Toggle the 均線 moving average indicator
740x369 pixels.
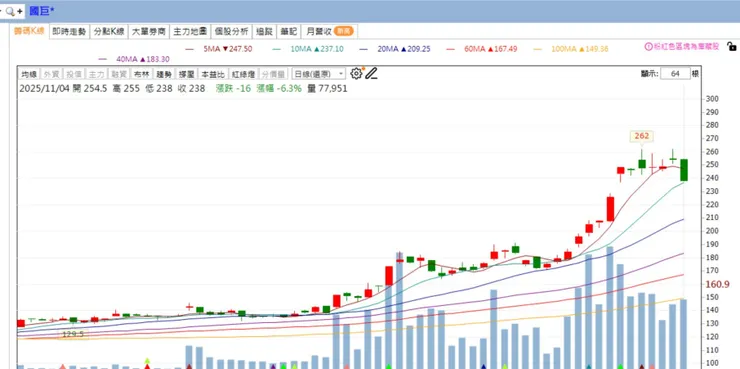[29, 74]
